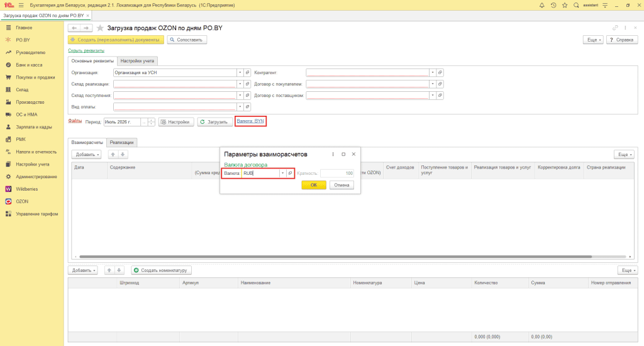The width and height of the screenshot is (644, 346).
Task: Switch to Основные реквизиты tab
Action: [x=92, y=61]
